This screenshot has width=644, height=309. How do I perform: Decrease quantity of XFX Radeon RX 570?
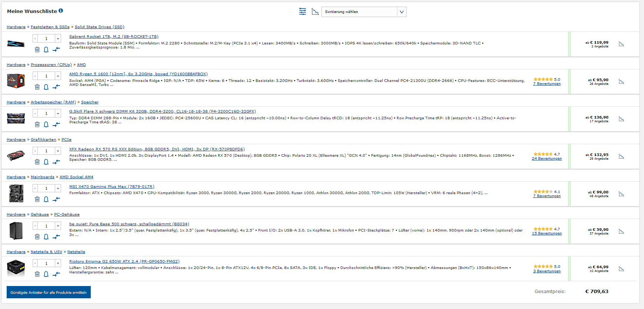tap(35, 151)
